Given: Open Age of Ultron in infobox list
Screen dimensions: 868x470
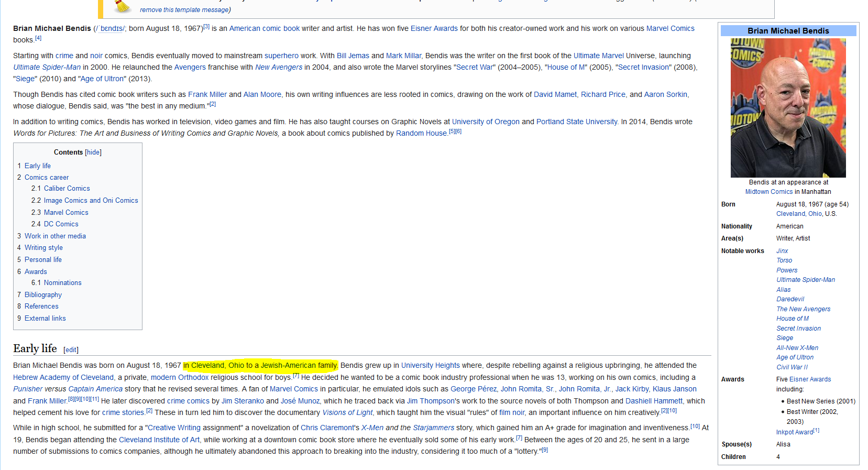Looking at the screenshot, I should coord(795,357).
